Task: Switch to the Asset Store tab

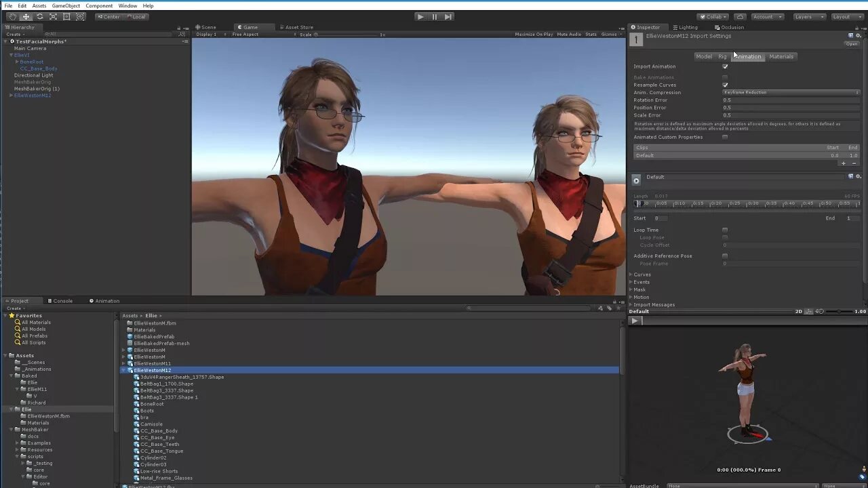Action: coord(296,27)
